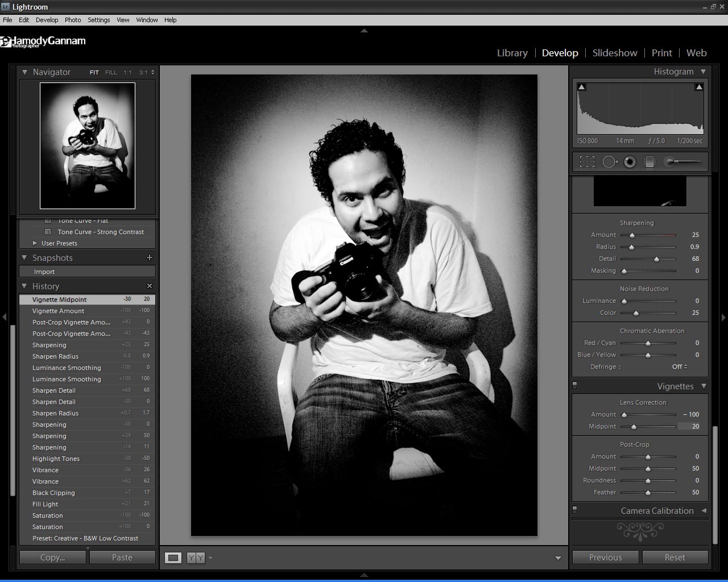
Task: Activate the Spot Removal tool
Action: [x=610, y=162]
